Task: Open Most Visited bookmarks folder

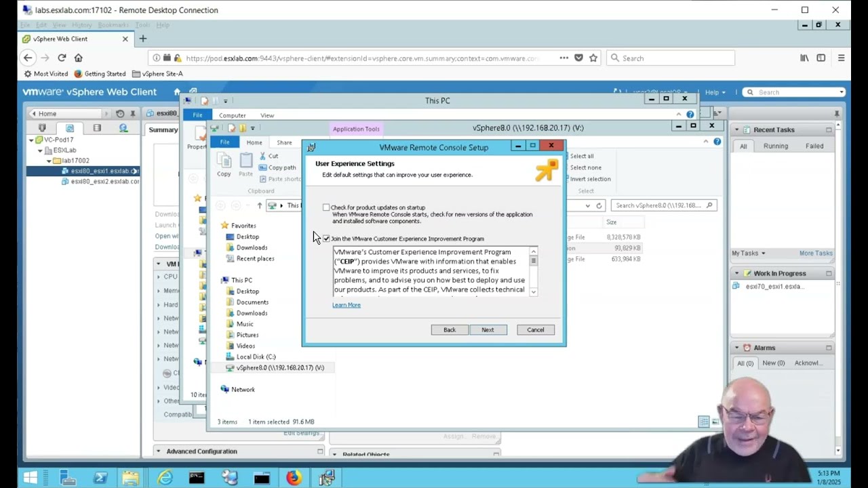Action: 46,74
